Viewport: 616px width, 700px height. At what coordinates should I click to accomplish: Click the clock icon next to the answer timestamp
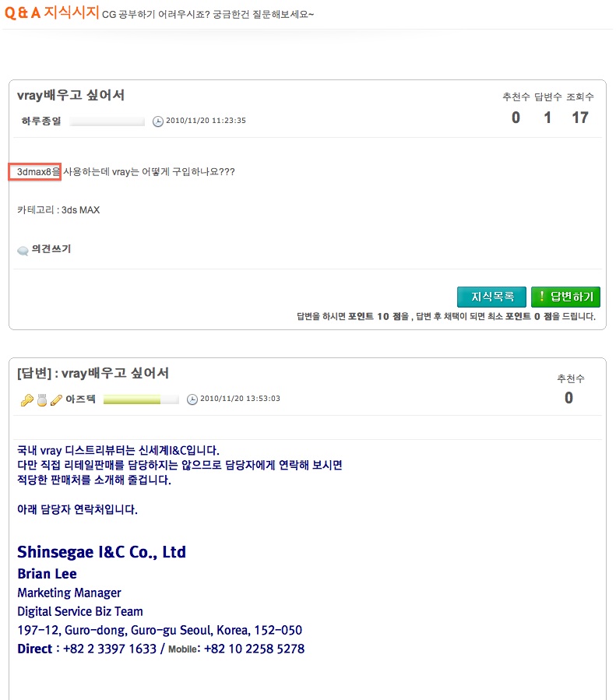192,399
